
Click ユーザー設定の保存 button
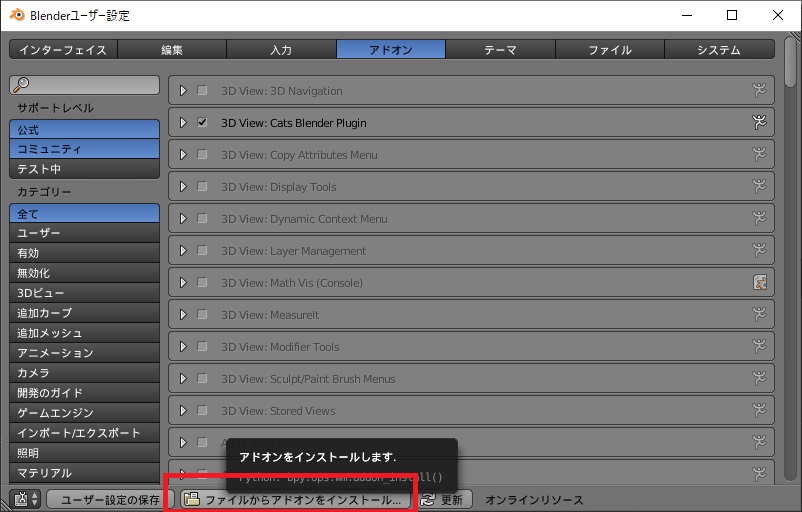pyautogui.click(x=110, y=499)
